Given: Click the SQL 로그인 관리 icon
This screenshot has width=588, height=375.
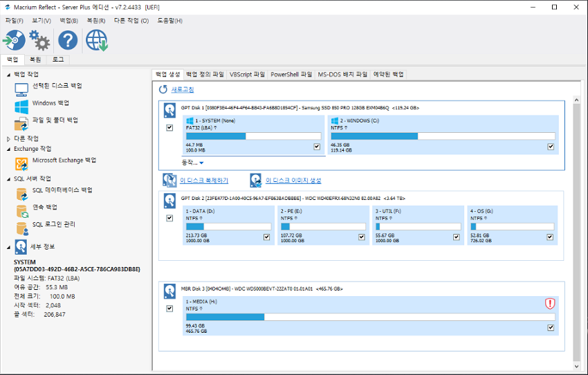Looking at the screenshot, I should pos(22,228).
